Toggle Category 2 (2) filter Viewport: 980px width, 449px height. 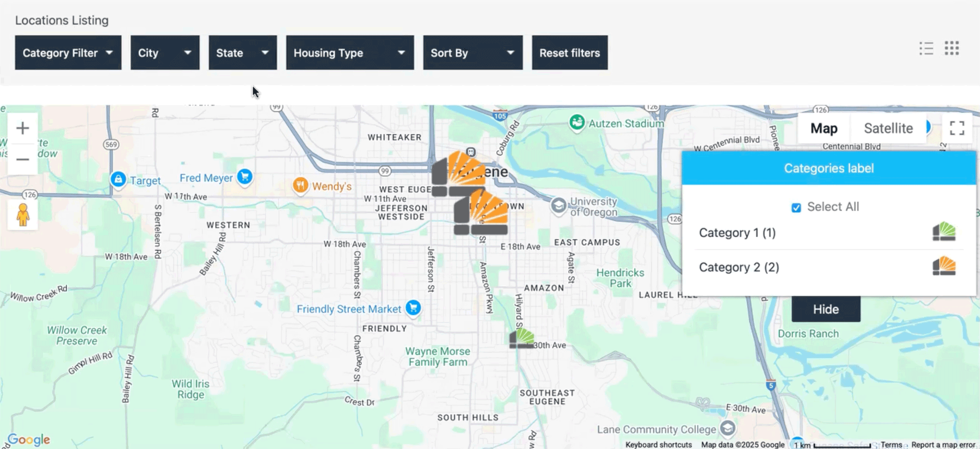click(x=739, y=267)
